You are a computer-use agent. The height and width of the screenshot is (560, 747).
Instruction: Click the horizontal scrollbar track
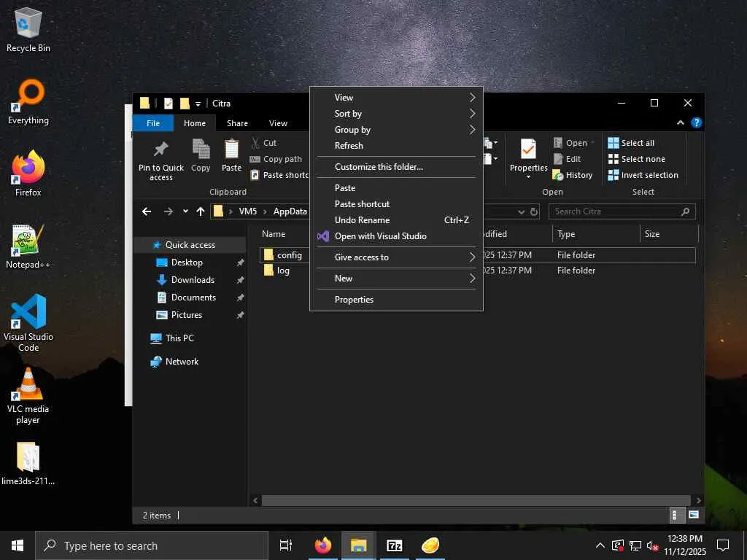(x=474, y=501)
